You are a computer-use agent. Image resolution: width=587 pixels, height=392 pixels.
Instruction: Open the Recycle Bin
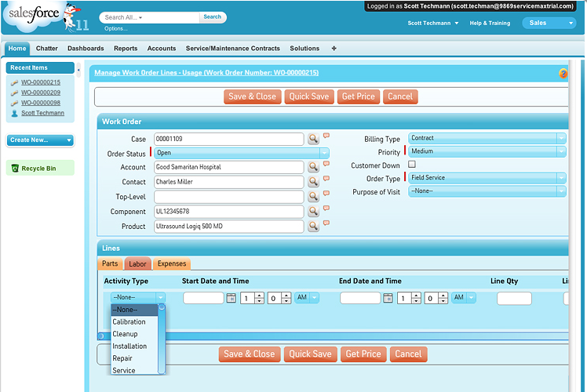click(x=38, y=169)
